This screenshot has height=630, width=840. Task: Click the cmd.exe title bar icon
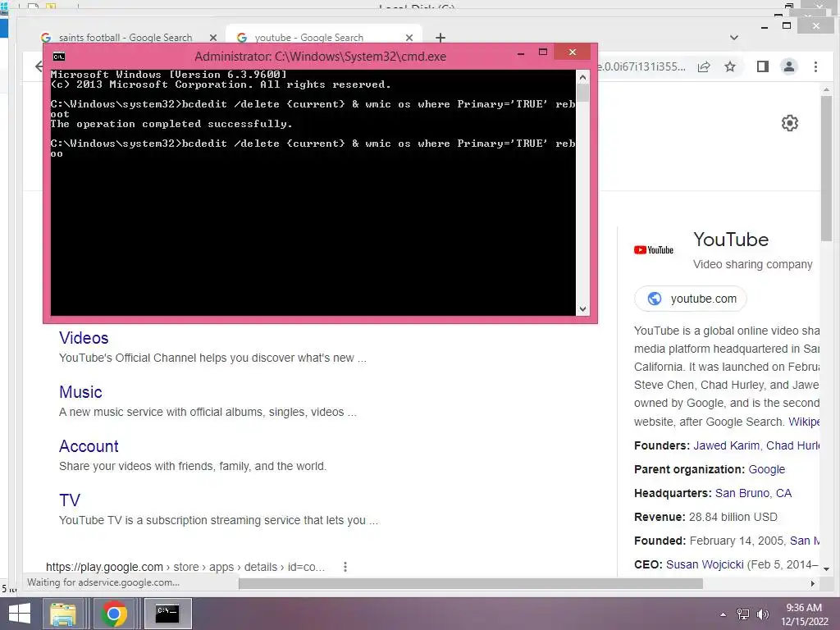click(x=59, y=57)
